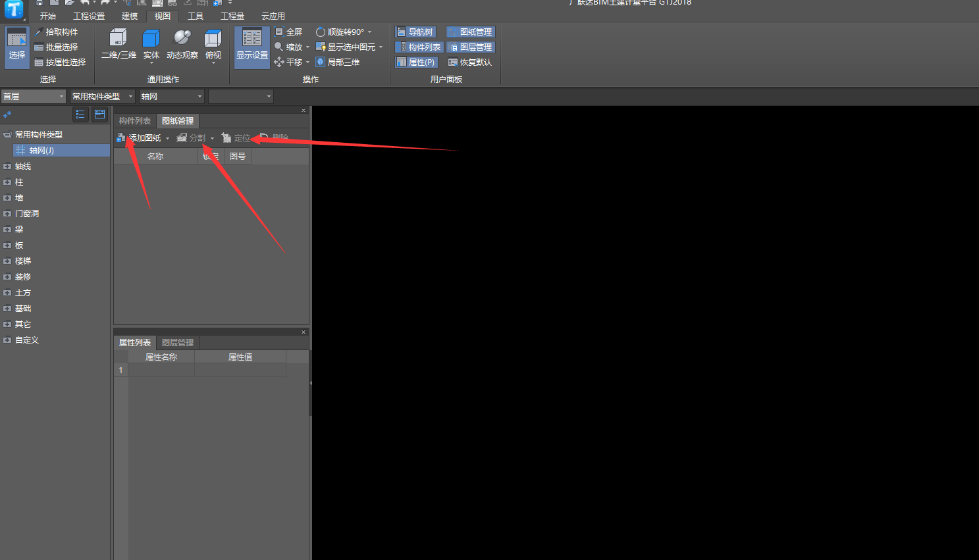Click the 添加图纸 add drawing icon
Screen dimensions: 979x560
121,138
